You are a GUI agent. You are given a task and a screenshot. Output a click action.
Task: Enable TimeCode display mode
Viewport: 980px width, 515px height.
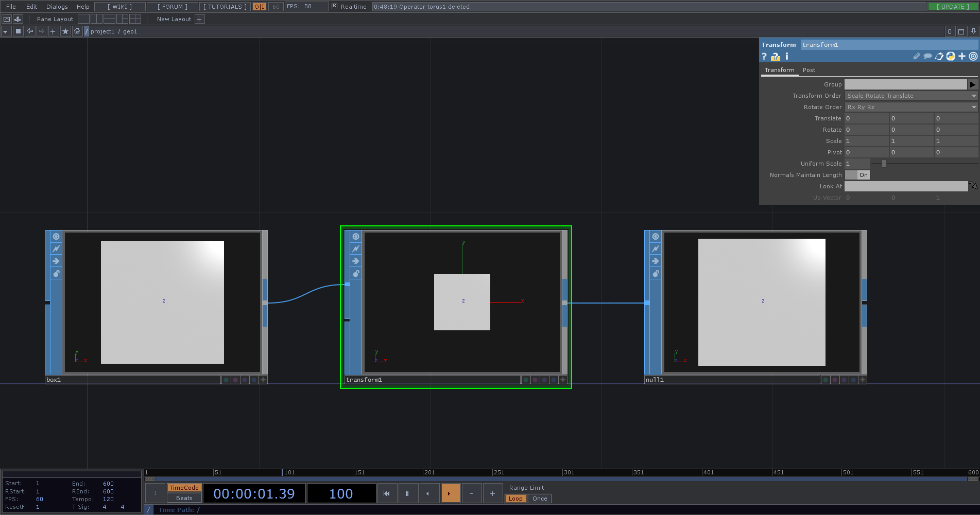(184, 488)
